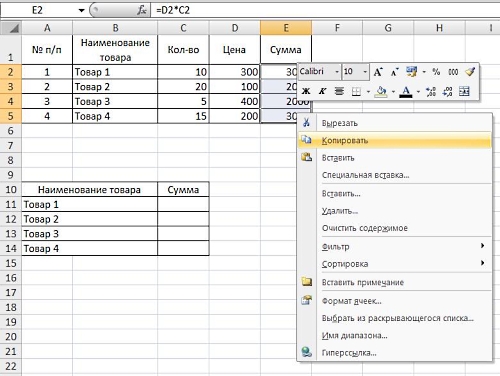
Task: Select row 10 header
Action: (11, 190)
